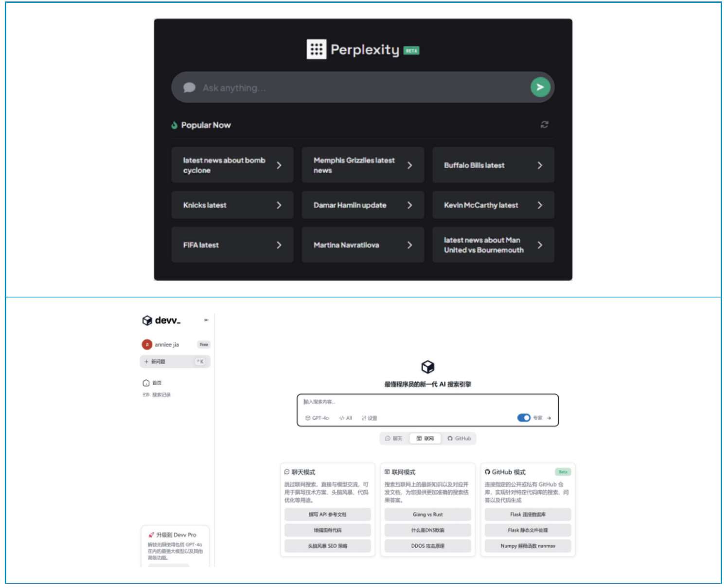
Task: Choose the DDOS 攻击原理 suggestion
Action: [x=428, y=546]
